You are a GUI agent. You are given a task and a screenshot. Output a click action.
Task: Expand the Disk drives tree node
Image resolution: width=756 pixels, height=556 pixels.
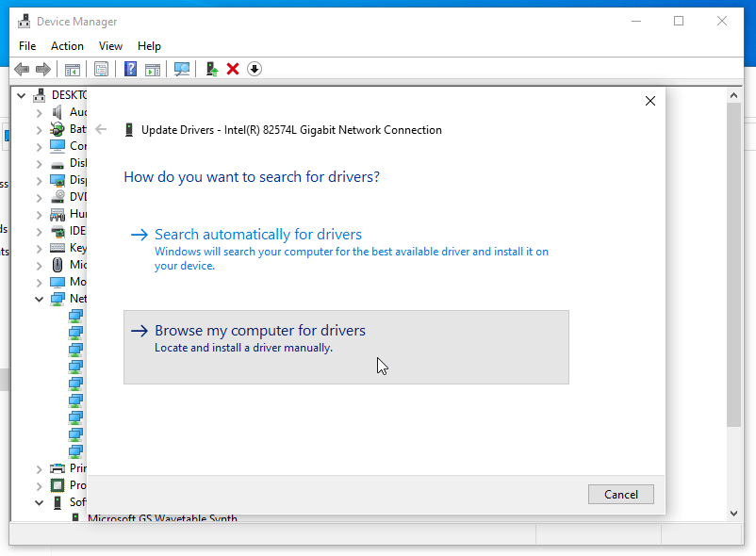(x=39, y=164)
